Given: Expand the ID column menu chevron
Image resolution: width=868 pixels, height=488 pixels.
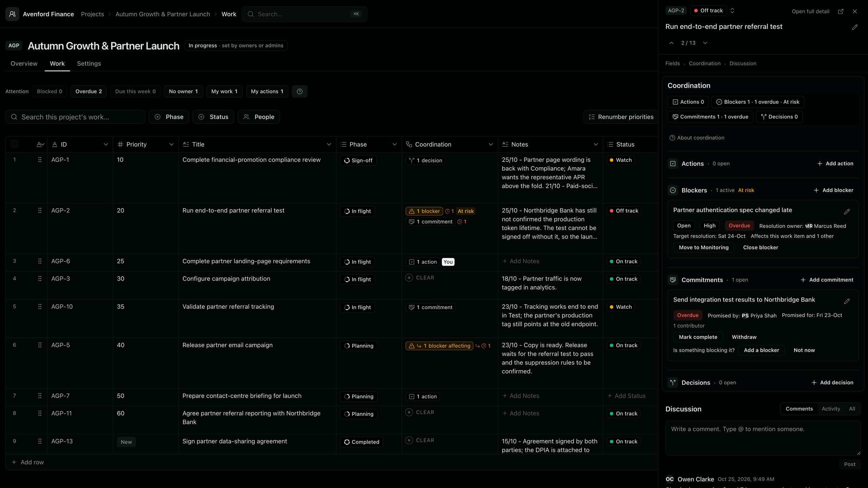Looking at the screenshot, I should coord(106,145).
